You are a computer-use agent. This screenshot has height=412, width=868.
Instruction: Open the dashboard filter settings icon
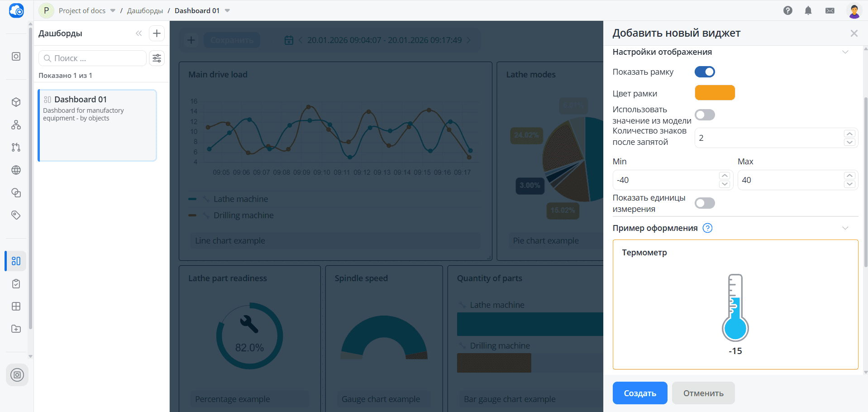pyautogui.click(x=157, y=58)
